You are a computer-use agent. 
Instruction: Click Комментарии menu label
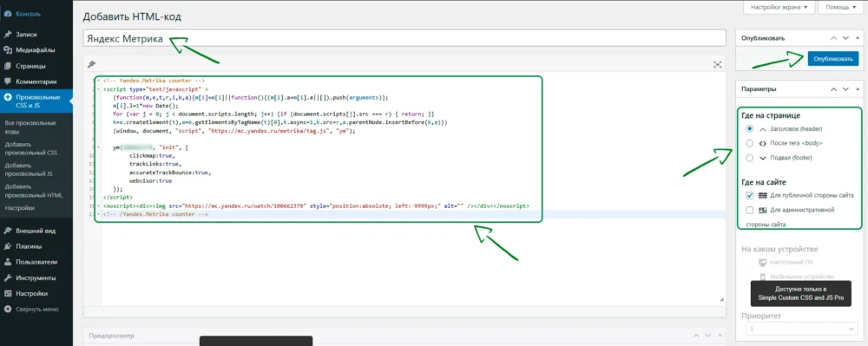[x=36, y=82]
